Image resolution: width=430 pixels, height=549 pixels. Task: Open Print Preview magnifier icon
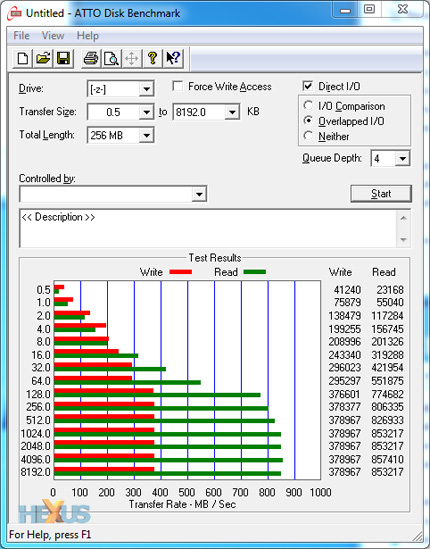click(111, 58)
